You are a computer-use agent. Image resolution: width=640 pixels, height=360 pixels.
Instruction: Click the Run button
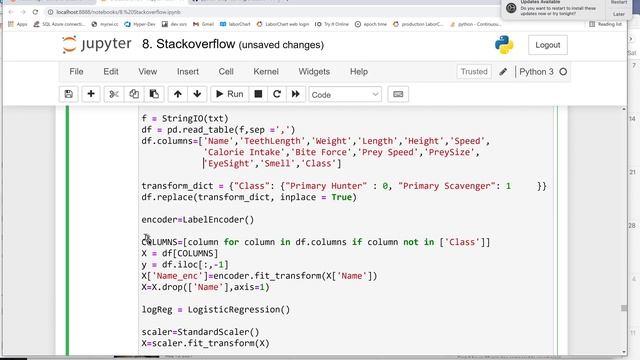[x=229, y=94]
